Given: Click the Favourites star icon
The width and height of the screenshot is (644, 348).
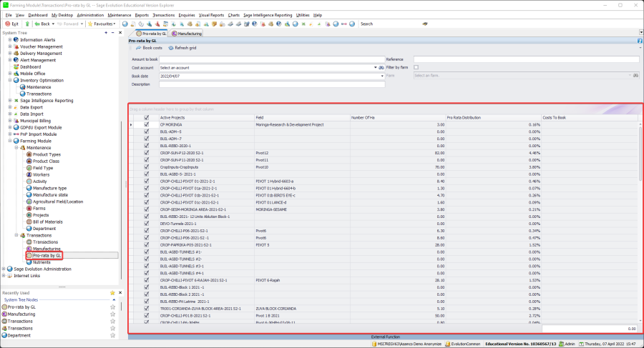Looking at the screenshot, I should click(x=89, y=24).
